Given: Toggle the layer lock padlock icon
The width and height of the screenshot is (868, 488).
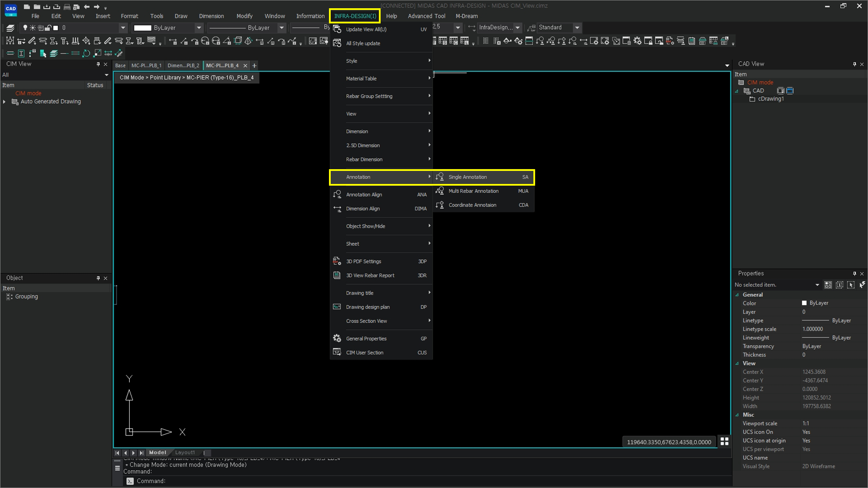Looking at the screenshot, I should [48, 28].
